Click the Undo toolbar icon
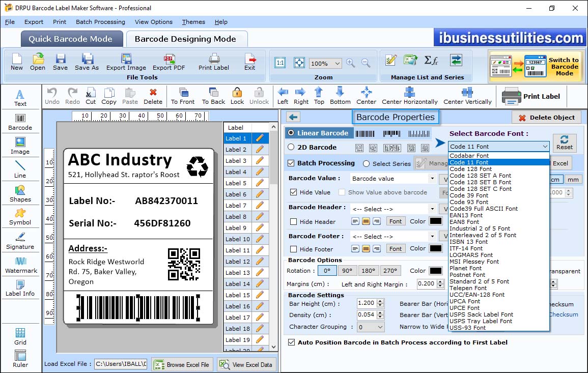 52,96
